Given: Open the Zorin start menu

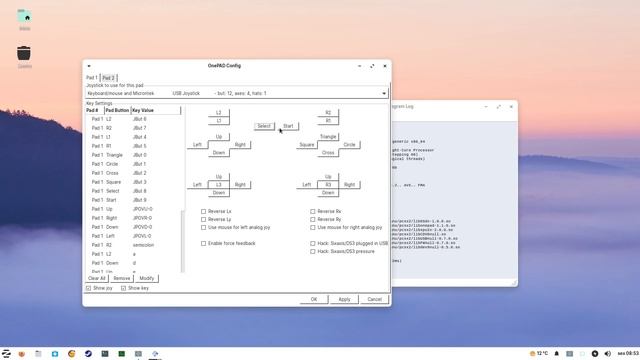Looking at the screenshot, I should click(6, 353).
